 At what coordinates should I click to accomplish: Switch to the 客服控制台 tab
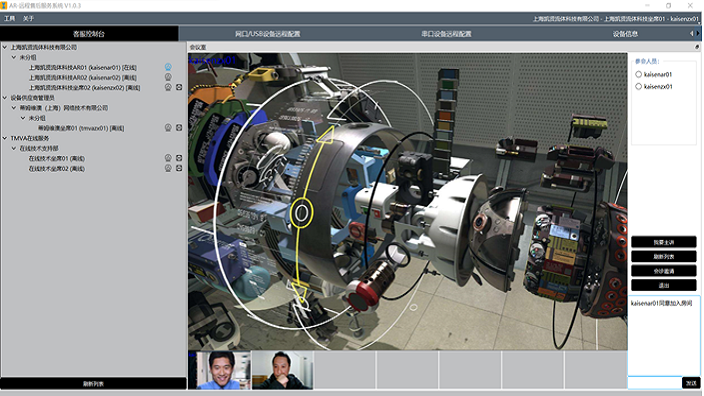(x=89, y=34)
